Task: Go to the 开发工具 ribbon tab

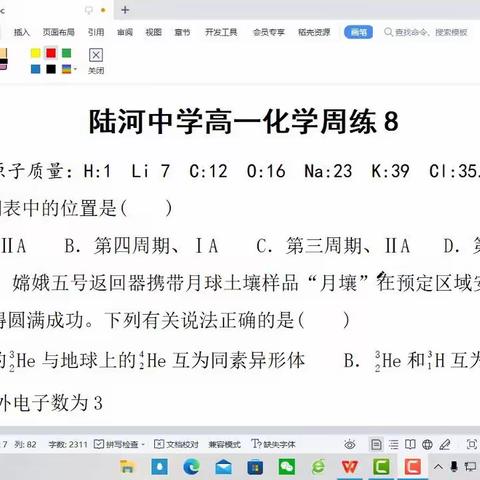Action: pos(221,32)
